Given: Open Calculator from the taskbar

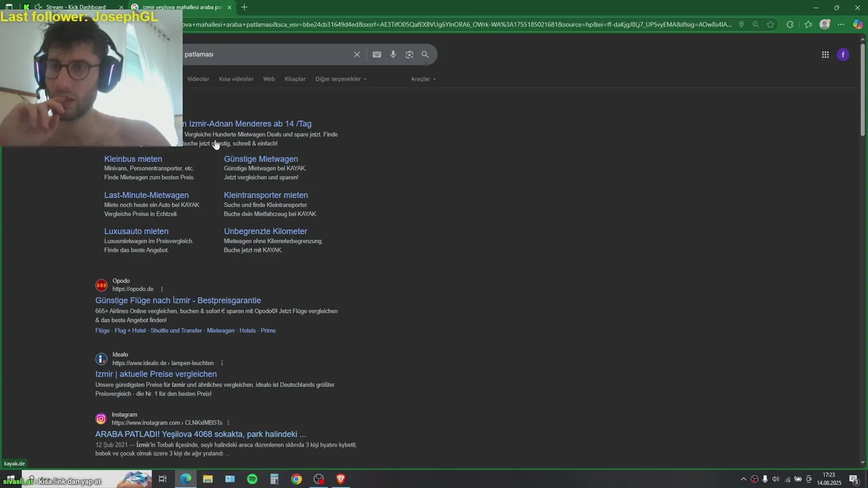Looking at the screenshot, I should pyautogui.click(x=274, y=479).
